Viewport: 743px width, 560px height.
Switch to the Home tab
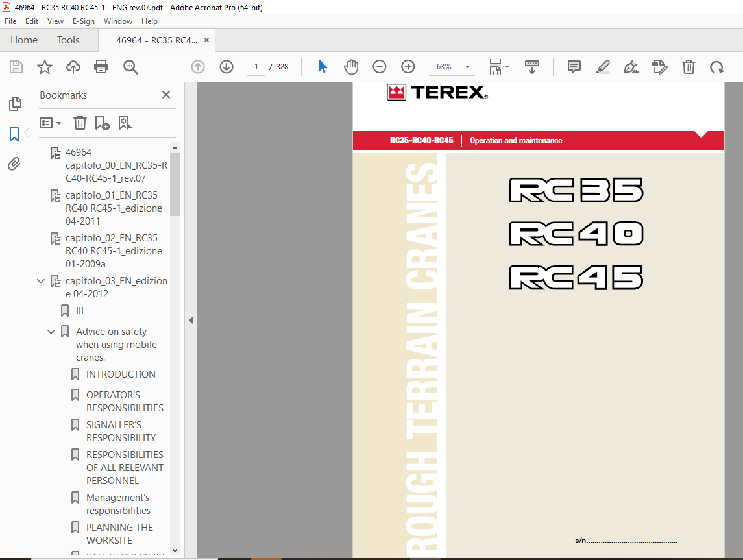24,40
